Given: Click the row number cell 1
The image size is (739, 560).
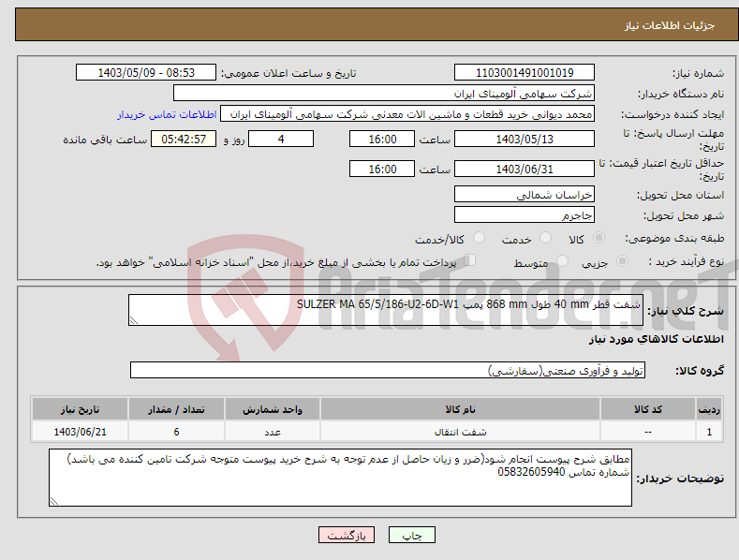Looking at the screenshot, I should [x=709, y=432].
